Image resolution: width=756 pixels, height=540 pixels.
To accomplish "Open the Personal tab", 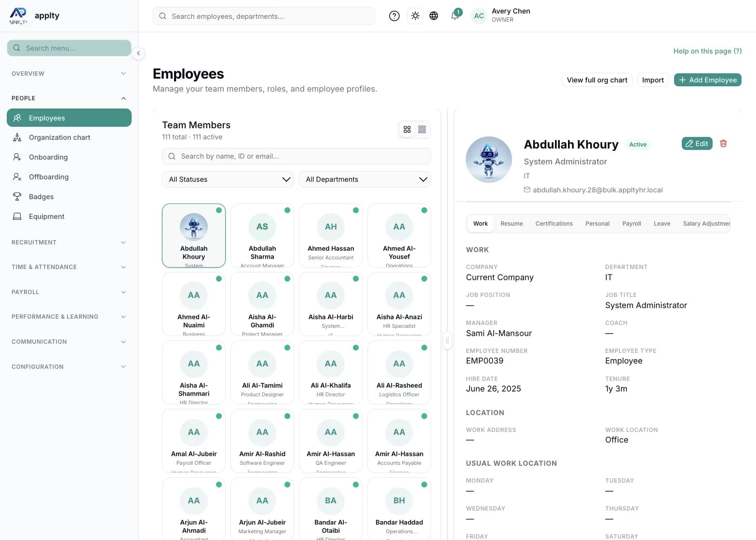I will pyautogui.click(x=597, y=224).
